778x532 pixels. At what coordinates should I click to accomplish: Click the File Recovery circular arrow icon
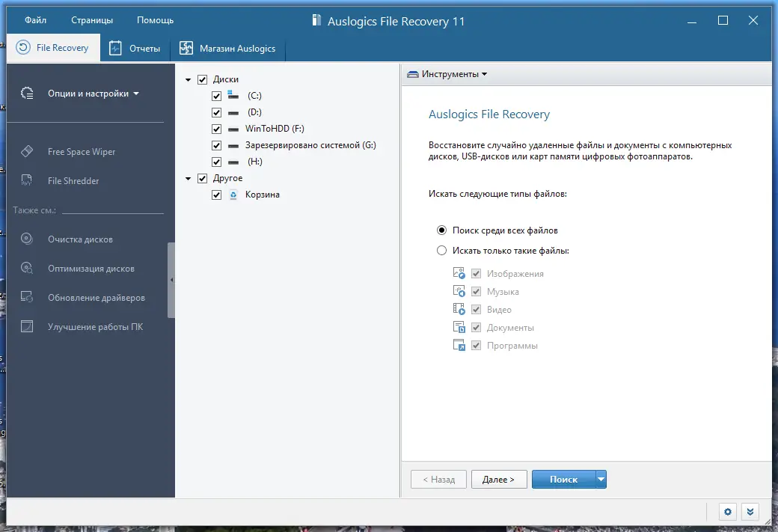coord(23,48)
